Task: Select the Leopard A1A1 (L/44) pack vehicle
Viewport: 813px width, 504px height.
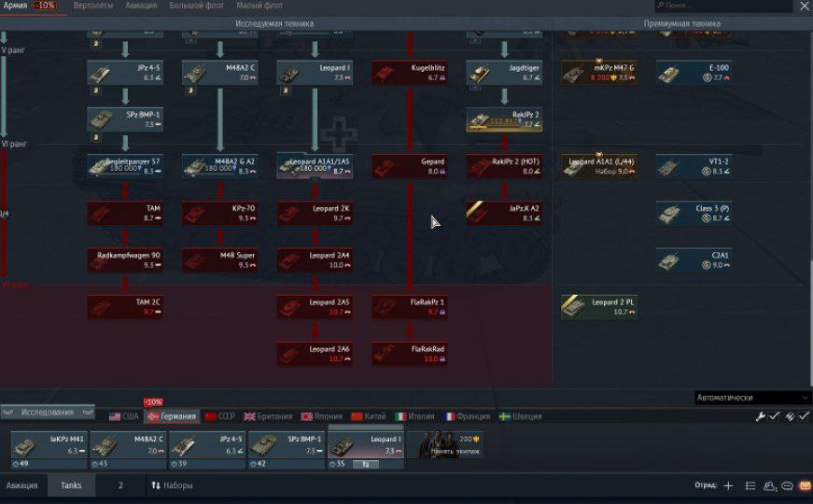Action: point(599,166)
